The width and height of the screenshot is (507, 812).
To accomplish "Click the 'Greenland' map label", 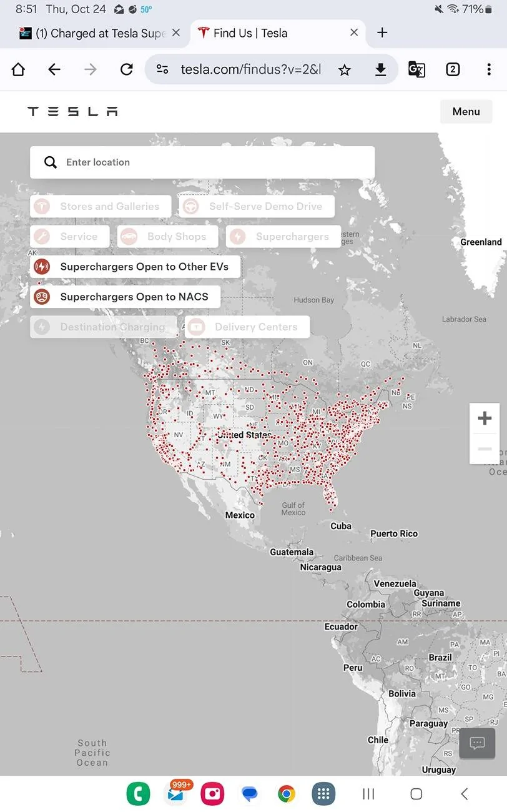I will tap(481, 242).
